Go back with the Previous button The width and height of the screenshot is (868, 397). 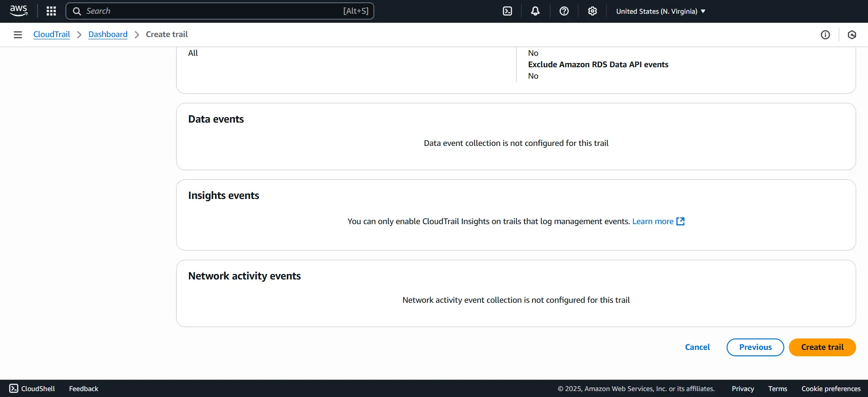click(755, 347)
